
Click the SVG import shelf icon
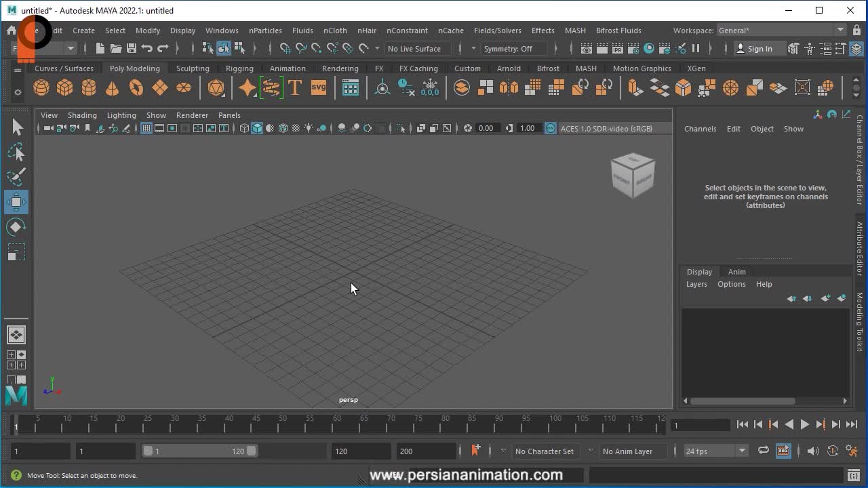click(x=318, y=88)
